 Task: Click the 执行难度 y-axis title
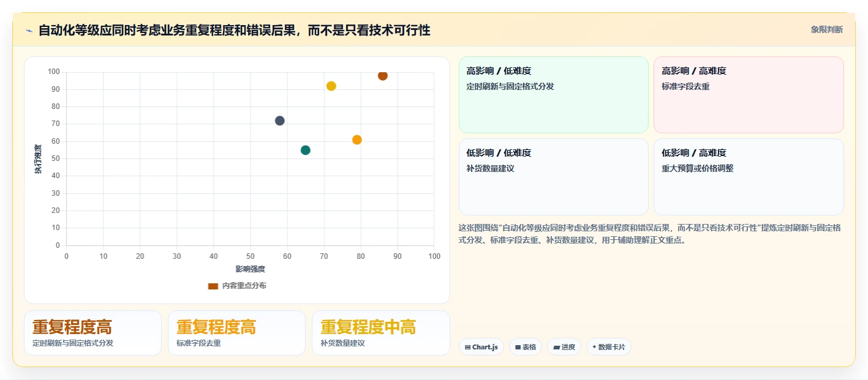coord(38,159)
